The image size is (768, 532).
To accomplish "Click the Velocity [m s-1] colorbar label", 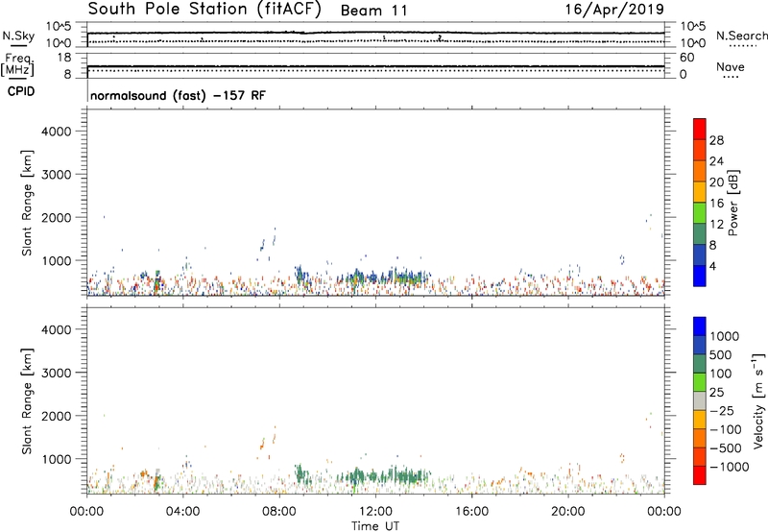I will [758, 400].
